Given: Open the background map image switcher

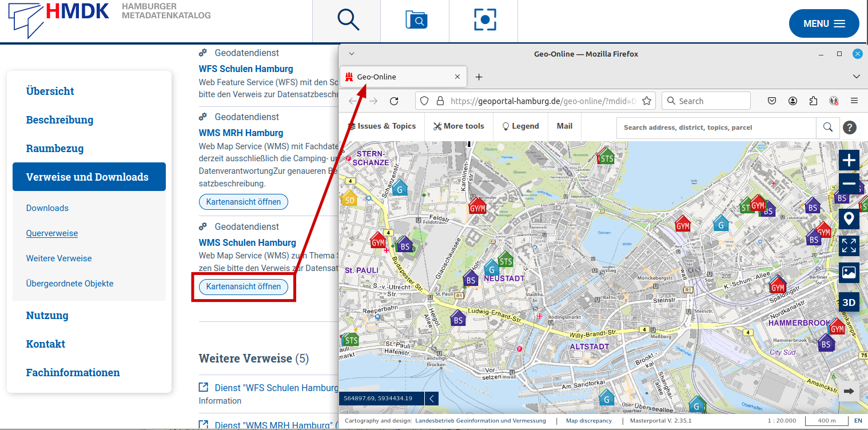Looking at the screenshot, I should (849, 273).
